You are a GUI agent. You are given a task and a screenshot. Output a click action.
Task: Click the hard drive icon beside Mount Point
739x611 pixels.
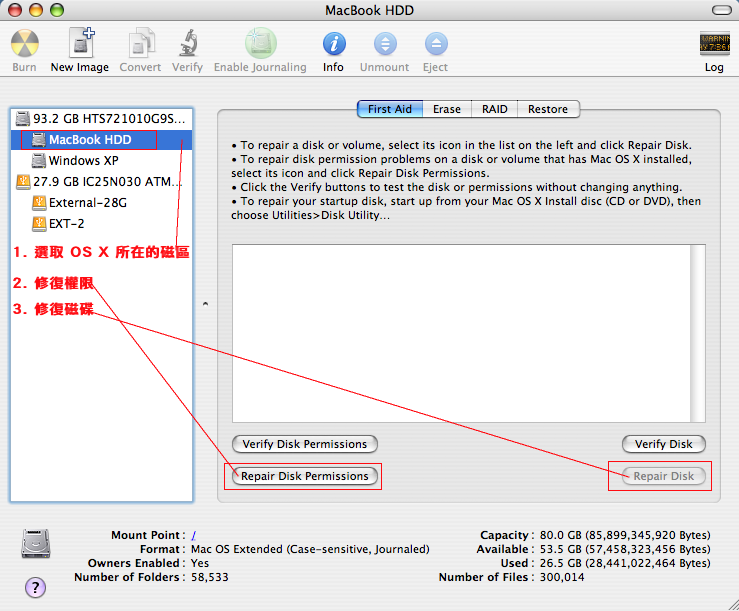pos(35,544)
